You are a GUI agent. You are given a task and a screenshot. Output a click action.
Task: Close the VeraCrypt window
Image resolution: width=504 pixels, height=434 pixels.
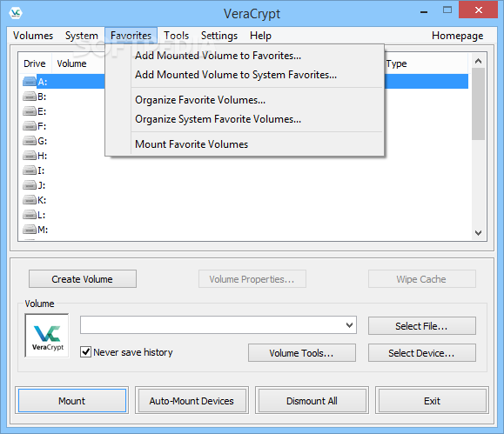[478, 10]
